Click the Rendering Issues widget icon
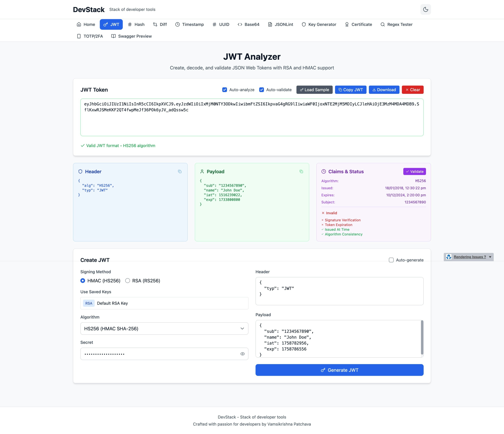Viewport: 504px width, 434px height. point(449,257)
